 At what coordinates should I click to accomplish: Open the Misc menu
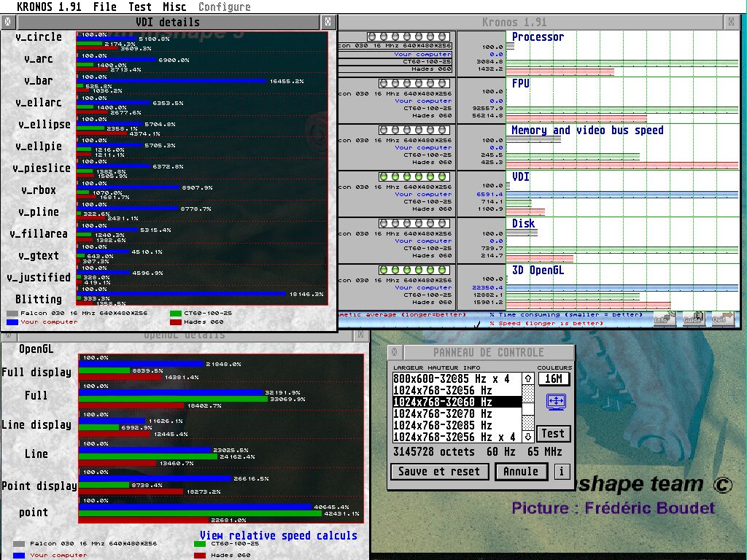[x=174, y=7]
